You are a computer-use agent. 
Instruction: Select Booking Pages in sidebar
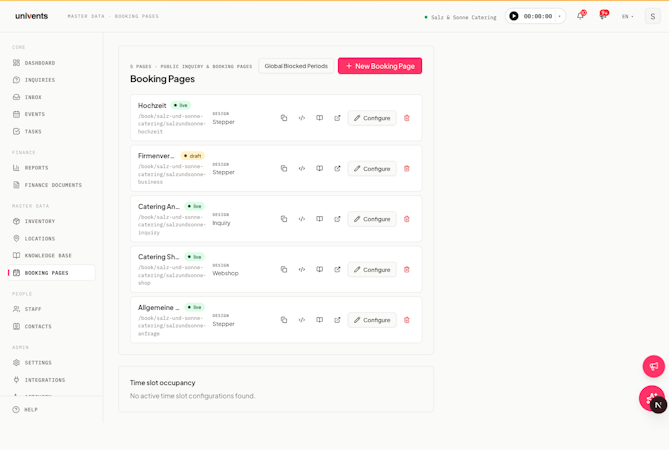coord(51,273)
